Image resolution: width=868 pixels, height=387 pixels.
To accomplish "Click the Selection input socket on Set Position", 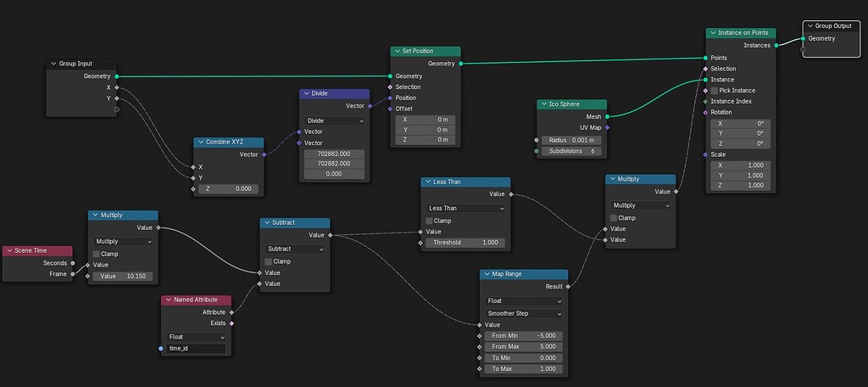I will pyautogui.click(x=390, y=87).
